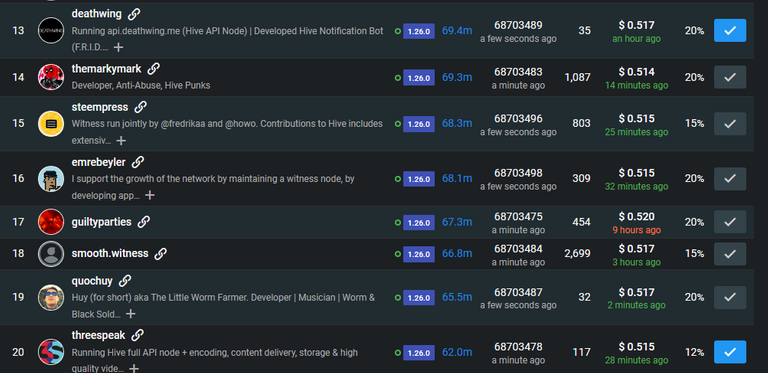Open quochuy's witness link icon

pyautogui.click(x=125, y=281)
